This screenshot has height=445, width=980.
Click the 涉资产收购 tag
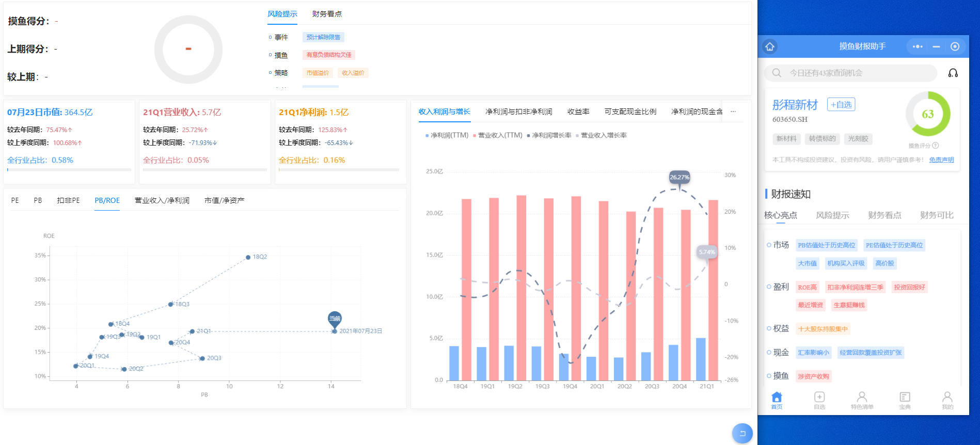[x=813, y=376]
